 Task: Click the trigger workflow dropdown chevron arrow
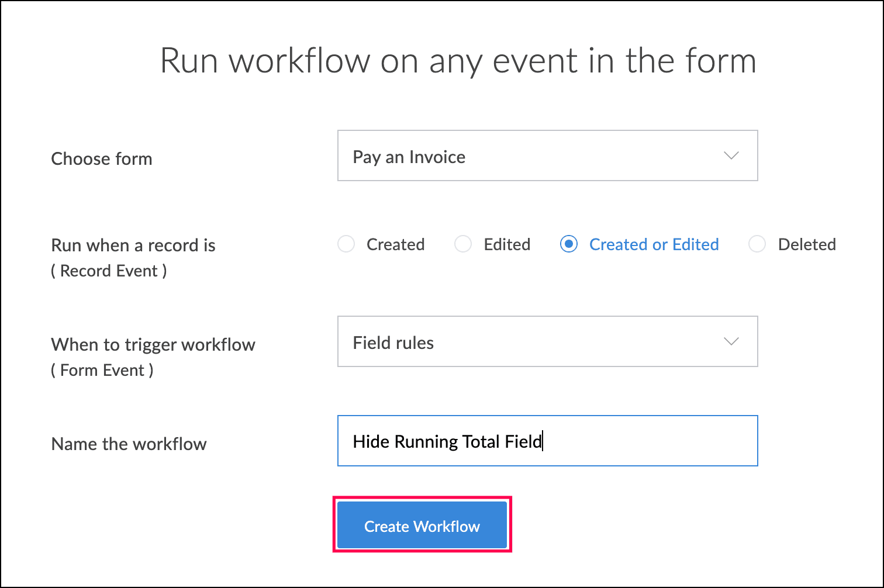(x=731, y=342)
